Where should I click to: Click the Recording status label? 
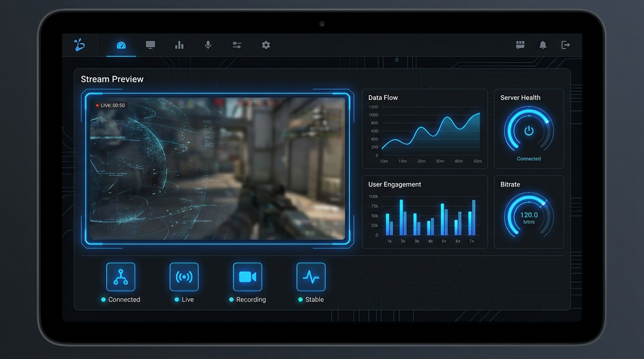251,300
